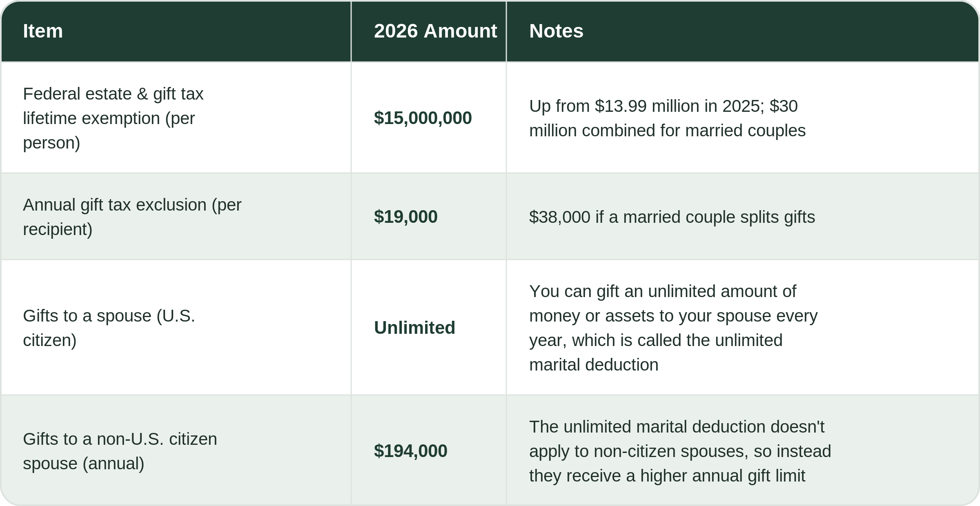Image resolution: width=980 pixels, height=506 pixels.
Task: Click the $194,000 amount
Action: tap(410, 451)
